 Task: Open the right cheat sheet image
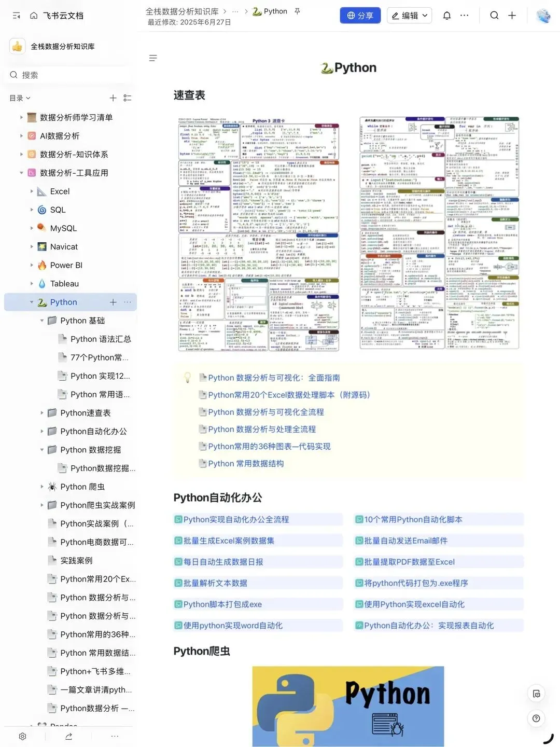(439, 233)
